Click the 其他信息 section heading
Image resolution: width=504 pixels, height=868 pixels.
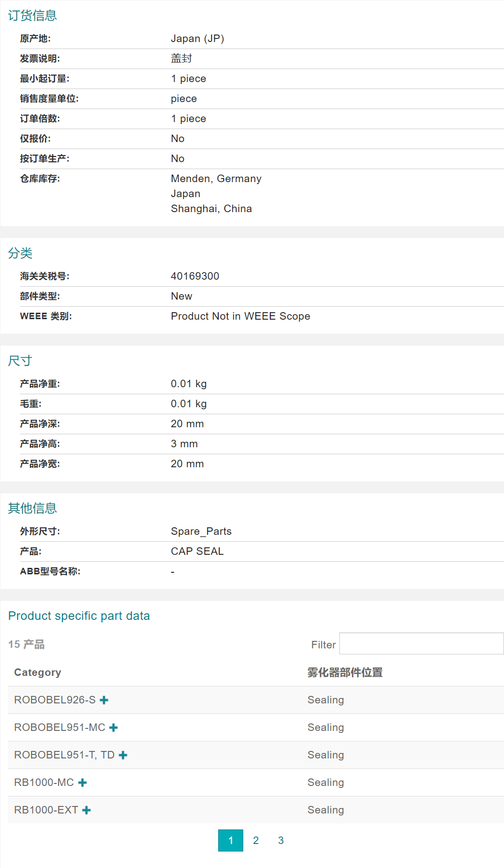point(33,508)
